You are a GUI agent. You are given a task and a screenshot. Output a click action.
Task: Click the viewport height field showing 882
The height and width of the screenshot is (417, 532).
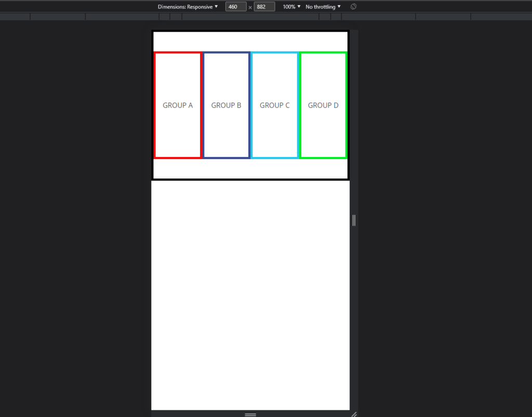pos(264,6)
